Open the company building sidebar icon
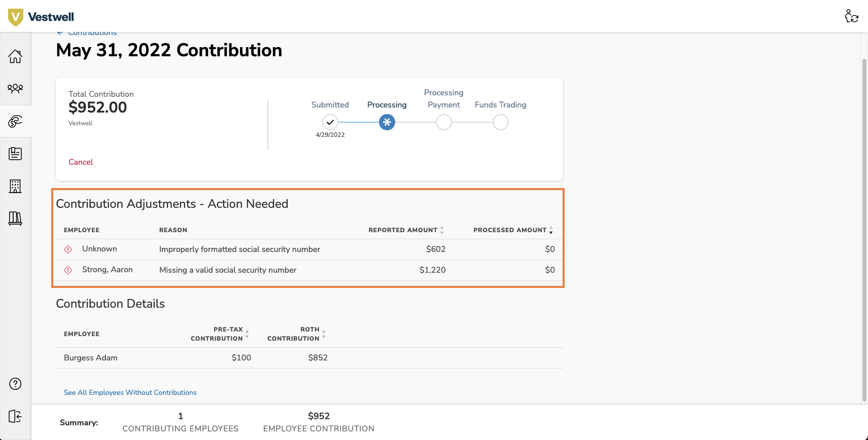 (x=15, y=186)
